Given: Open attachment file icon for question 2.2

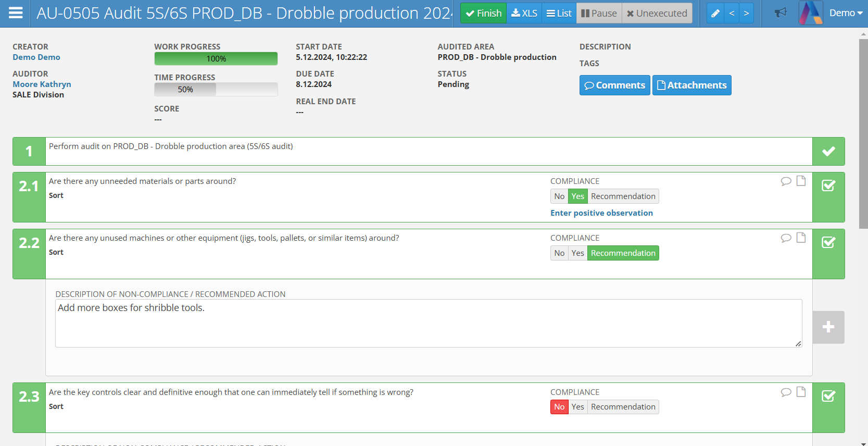Looking at the screenshot, I should tap(801, 238).
